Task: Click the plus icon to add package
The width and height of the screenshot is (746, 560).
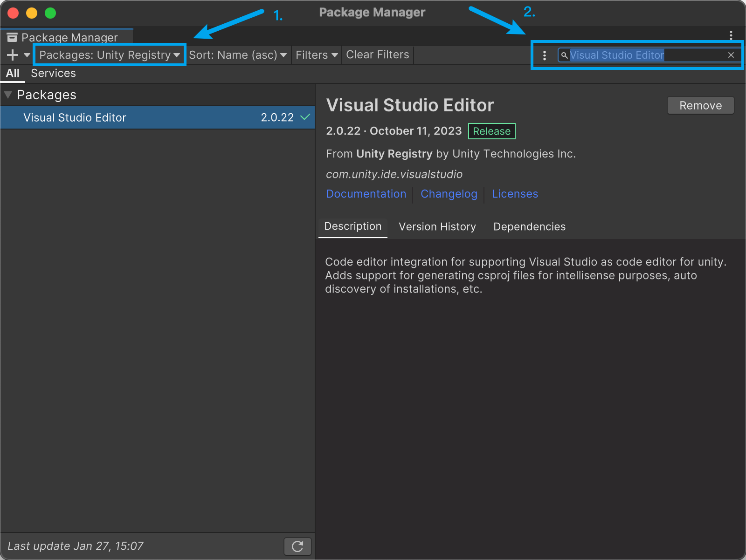Action: click(13, 55)
